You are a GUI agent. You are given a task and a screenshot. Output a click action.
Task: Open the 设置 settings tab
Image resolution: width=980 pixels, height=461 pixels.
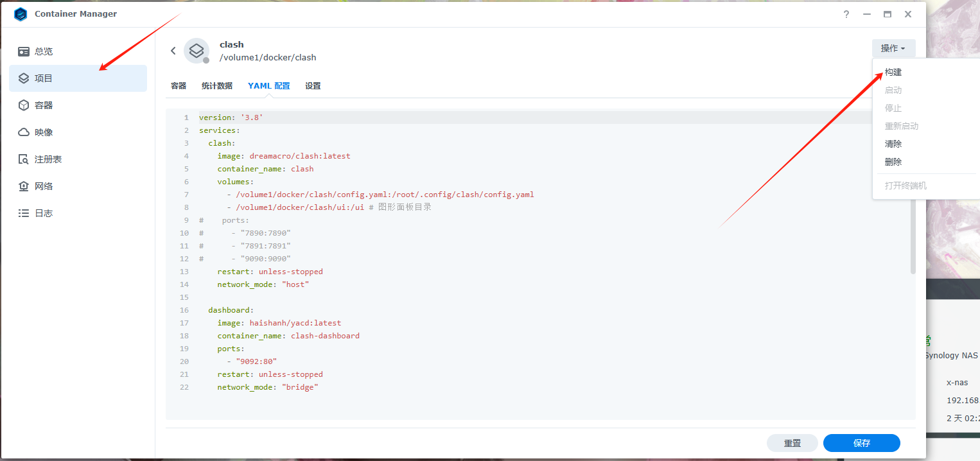(313, 86)
